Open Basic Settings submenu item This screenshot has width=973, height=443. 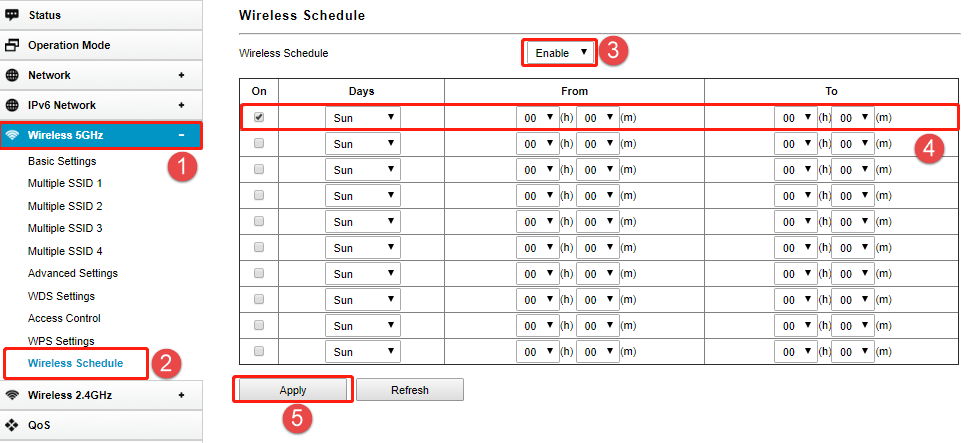[62, 161]
